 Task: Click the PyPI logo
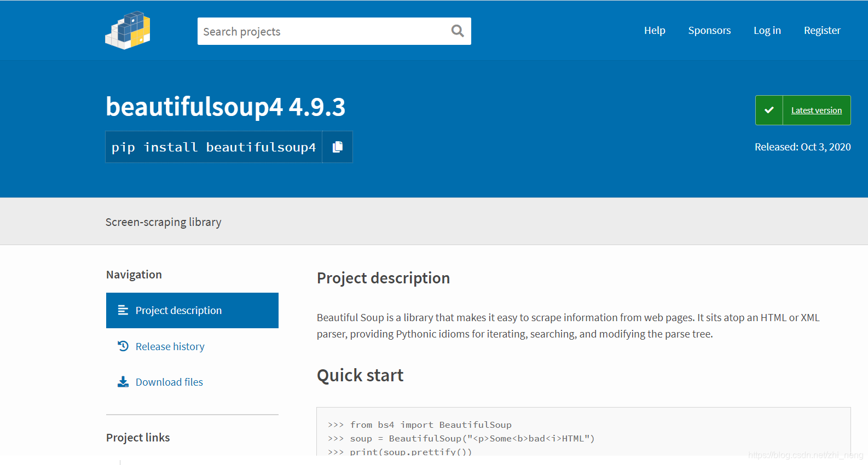click(128, 31)
